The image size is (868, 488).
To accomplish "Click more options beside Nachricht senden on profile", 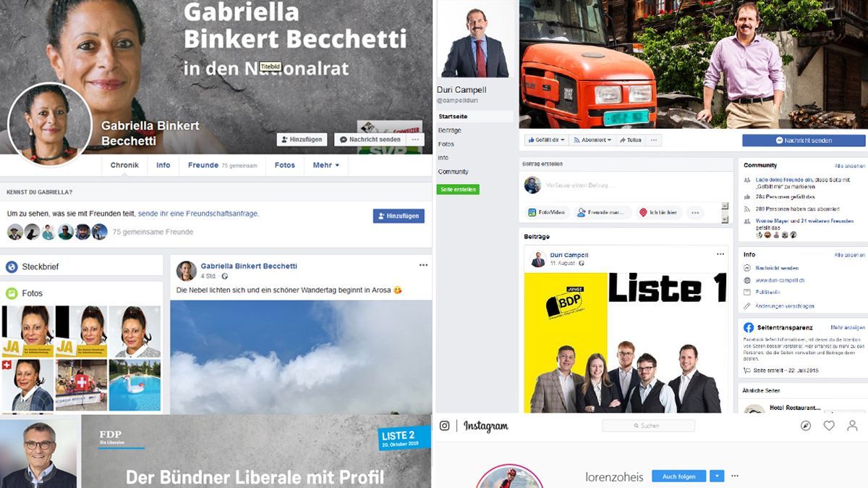I will point(414,139).
